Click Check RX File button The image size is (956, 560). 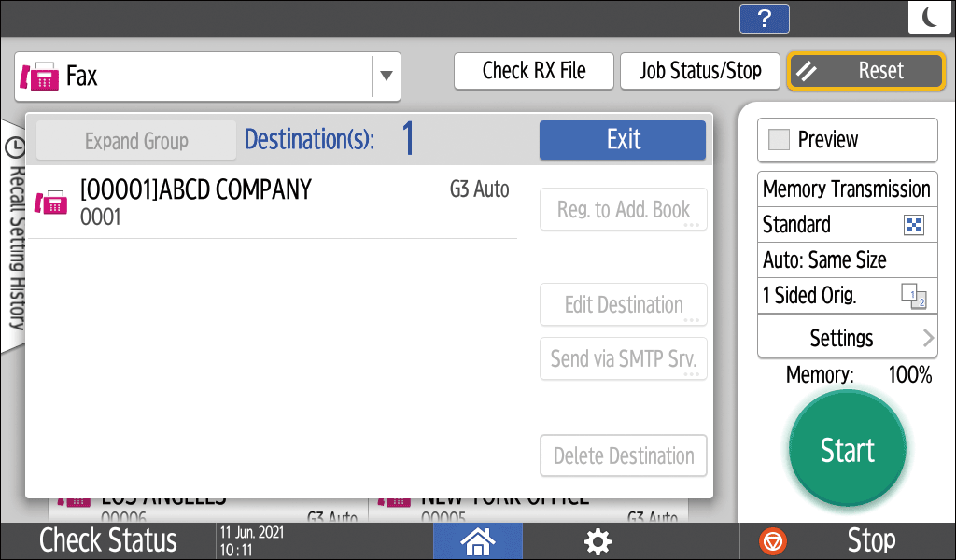coord(534,71)
